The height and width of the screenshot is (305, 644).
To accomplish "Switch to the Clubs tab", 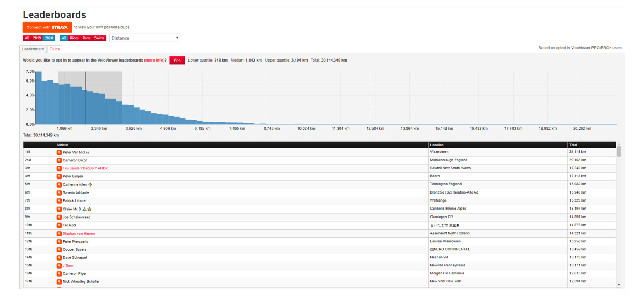I will click(55, 49).
